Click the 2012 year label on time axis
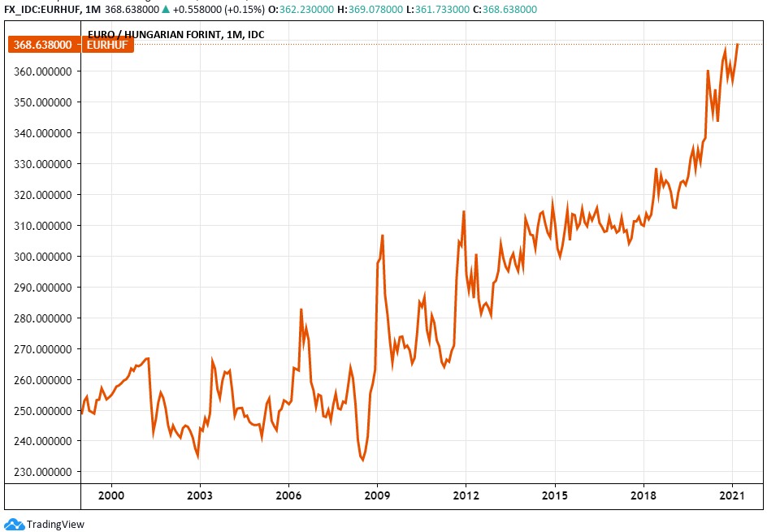The image size is (767, 532). click(x=466, y=495)
